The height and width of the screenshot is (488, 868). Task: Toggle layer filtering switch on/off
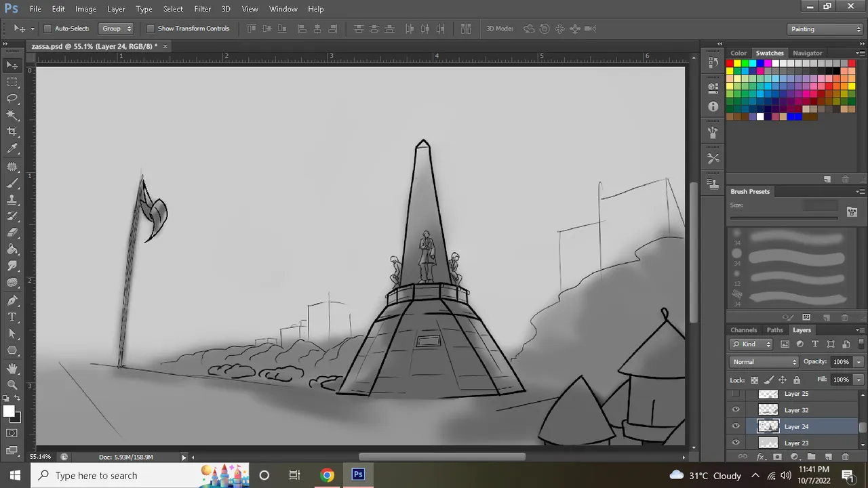[x=861, y=344]
